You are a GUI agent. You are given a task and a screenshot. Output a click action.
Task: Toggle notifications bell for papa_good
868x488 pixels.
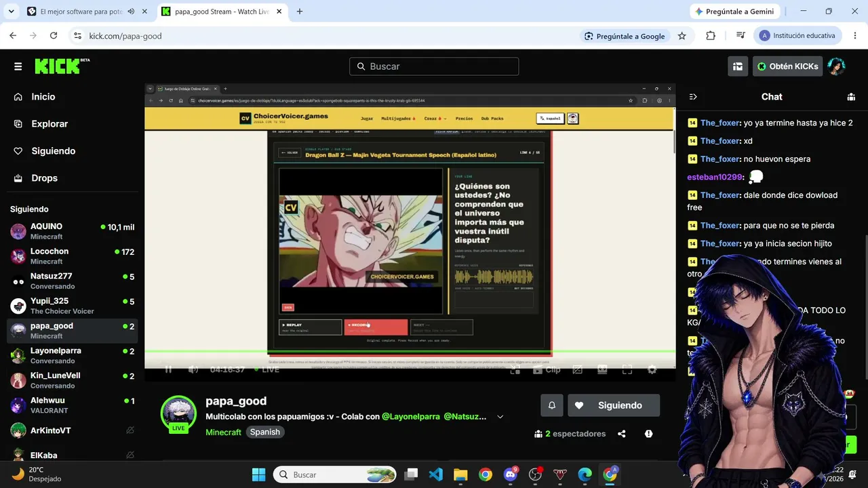click(x=552, y=405)
